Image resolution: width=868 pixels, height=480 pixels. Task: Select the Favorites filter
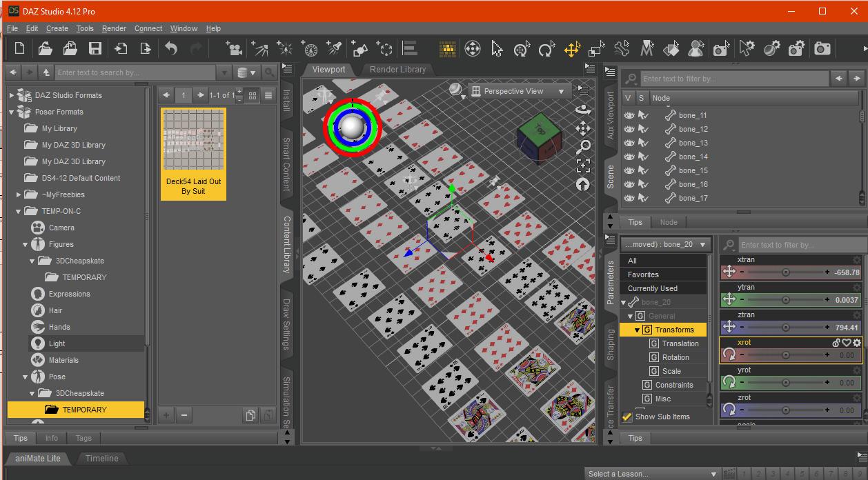pyautogui.click(x=663, y=274)
